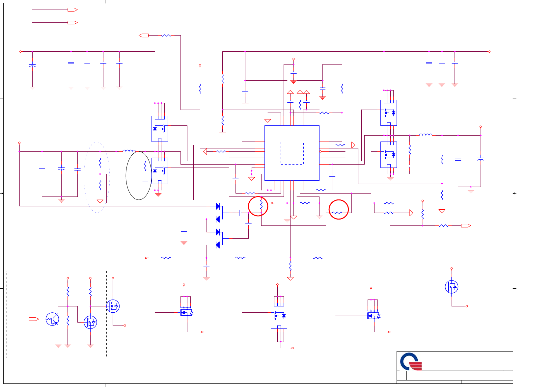Select the round MOSFET just outside the dashed box
Screen dimensions: 555x392
coord(113,306)
